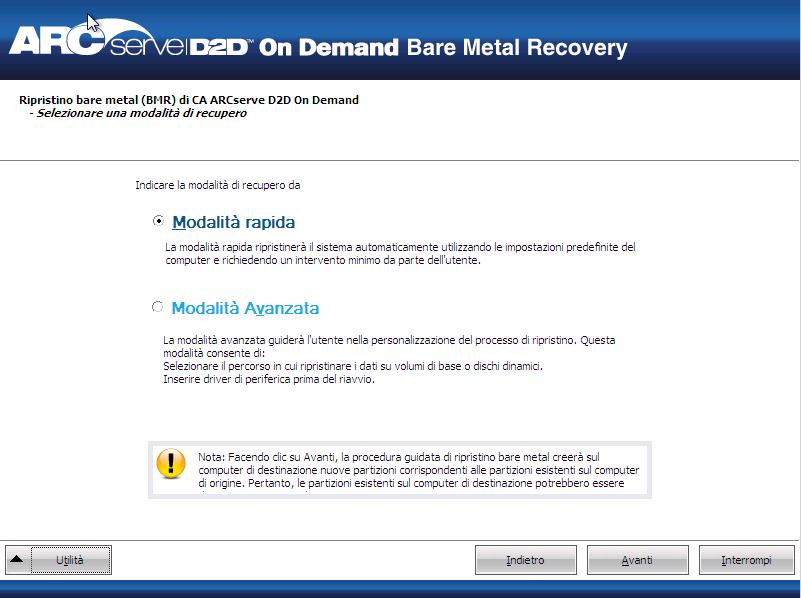Click the 'Nota: Facendo clic su Avanti' note text

(x=418, y=470)
